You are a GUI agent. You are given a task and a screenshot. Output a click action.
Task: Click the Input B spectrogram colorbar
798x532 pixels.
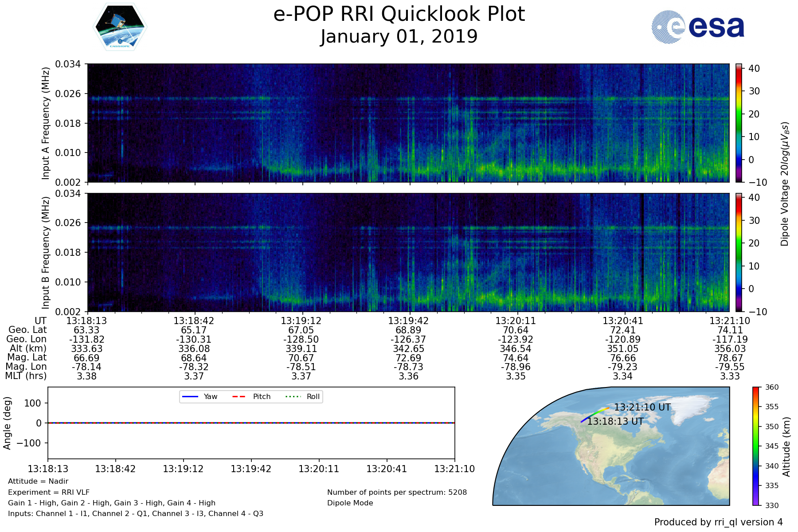point(739,252)
